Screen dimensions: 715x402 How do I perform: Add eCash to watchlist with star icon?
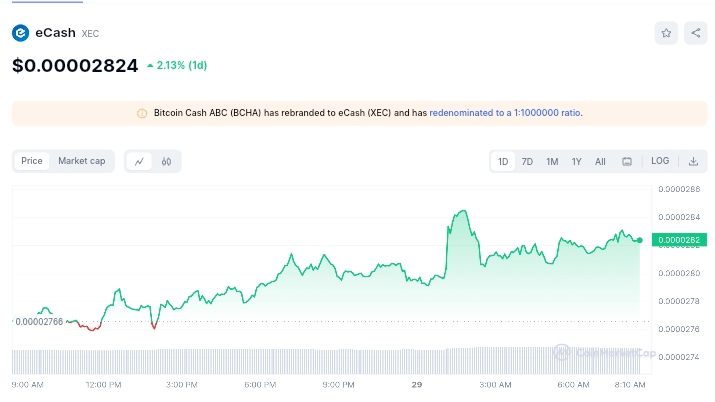tap(666, 33)
